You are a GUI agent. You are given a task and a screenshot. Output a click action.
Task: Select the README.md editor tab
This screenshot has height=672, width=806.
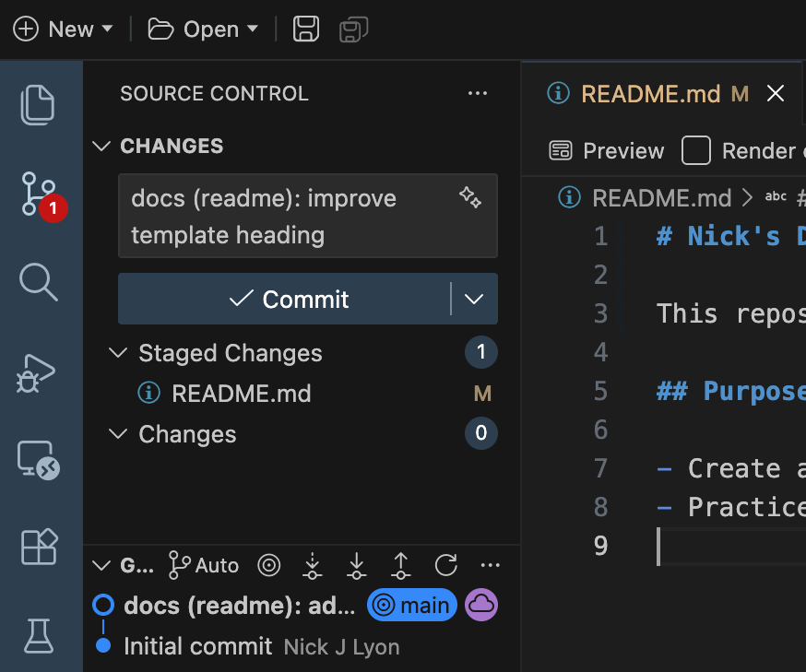pos(650,94)
